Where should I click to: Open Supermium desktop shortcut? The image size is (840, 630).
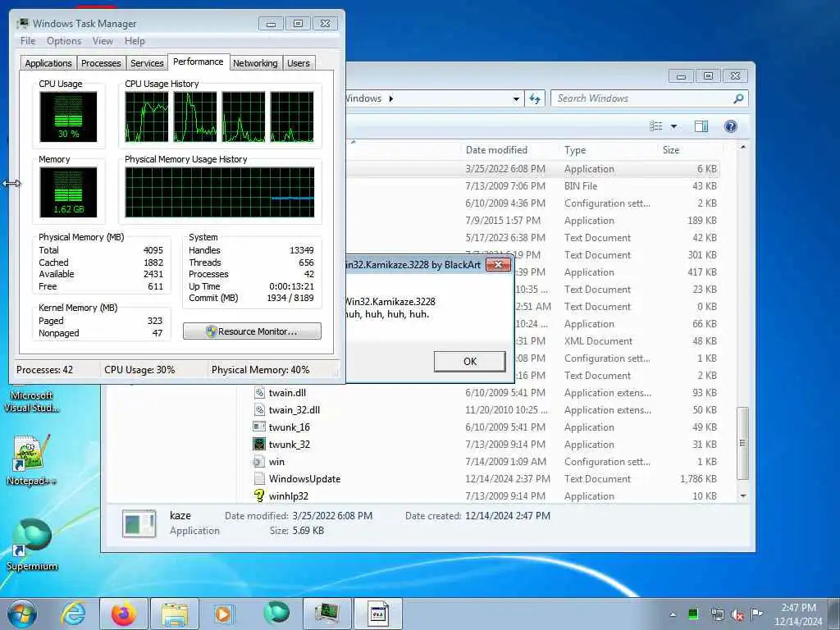point(32,545)
